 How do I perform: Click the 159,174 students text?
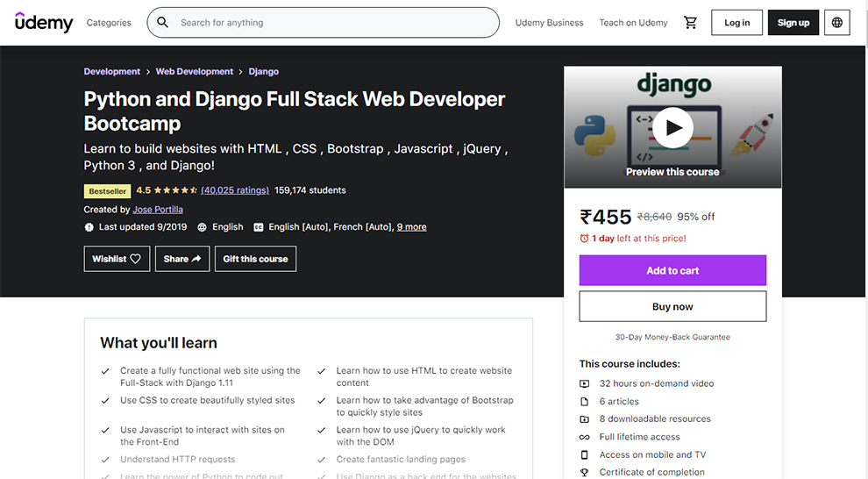(310, 190)
